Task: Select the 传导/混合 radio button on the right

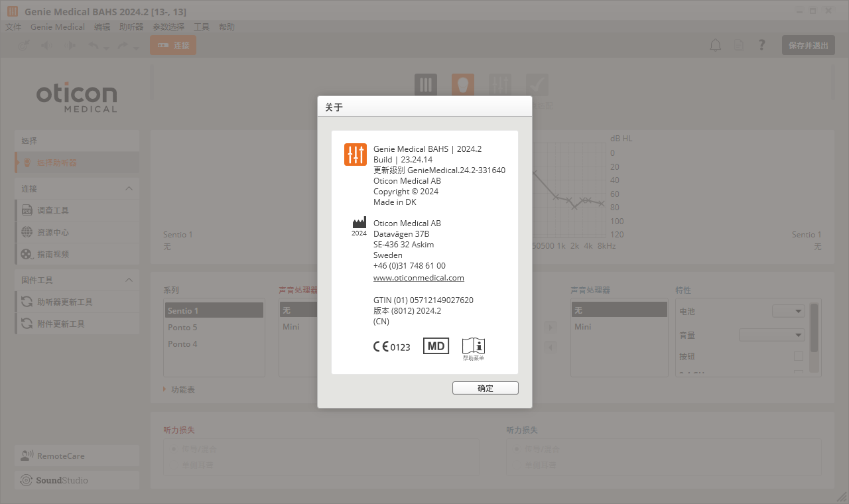Action: 517,449
